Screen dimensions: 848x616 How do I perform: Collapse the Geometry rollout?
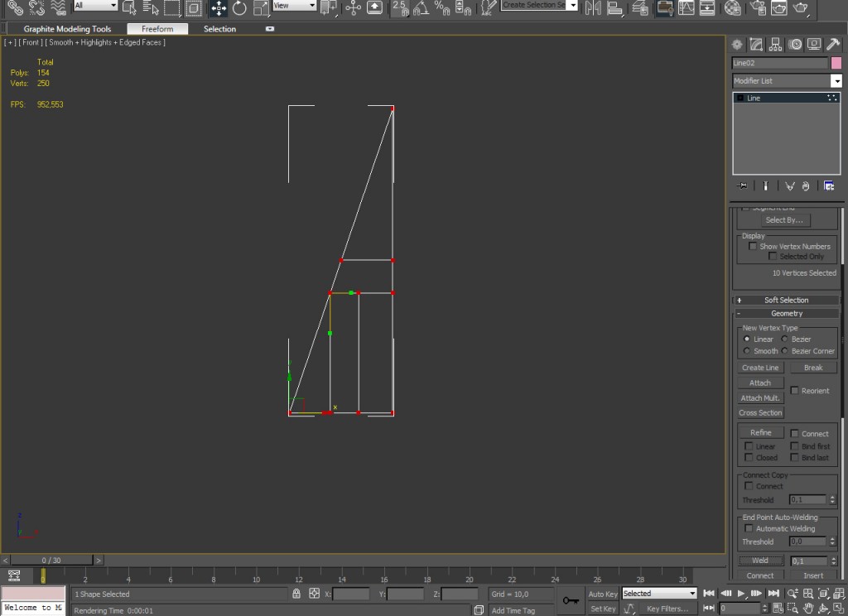(787, 314)
